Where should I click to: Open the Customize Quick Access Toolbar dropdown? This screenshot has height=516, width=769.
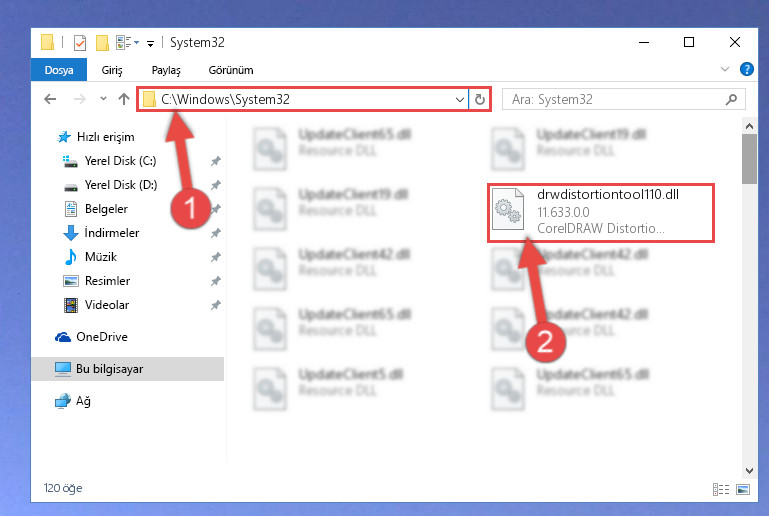(150, 44)
